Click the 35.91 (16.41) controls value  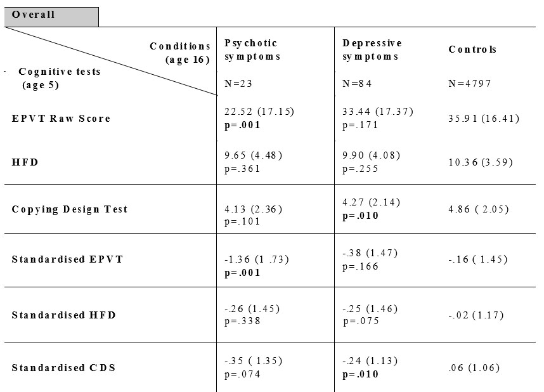tap(484, 118)
